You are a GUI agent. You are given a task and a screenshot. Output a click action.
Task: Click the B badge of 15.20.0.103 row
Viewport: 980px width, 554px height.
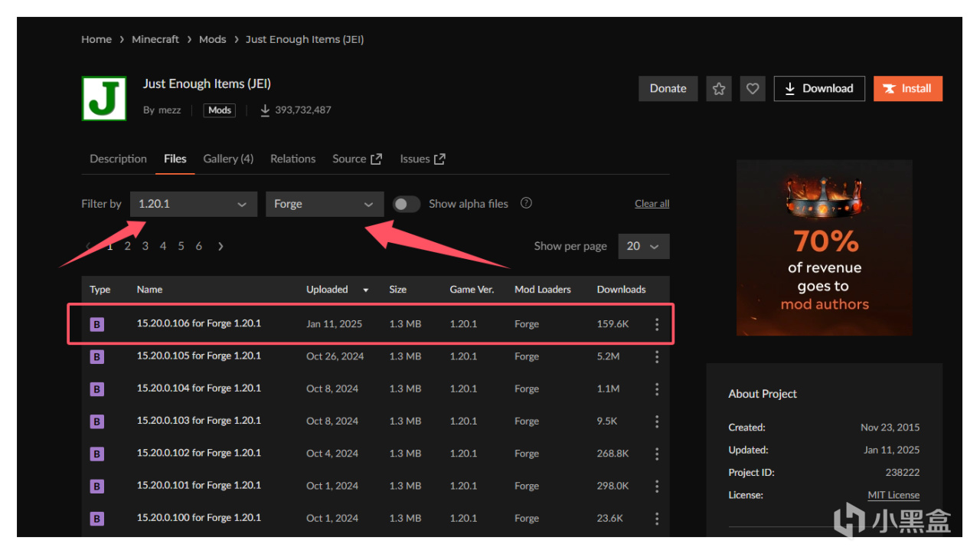[x=96, y=421]
